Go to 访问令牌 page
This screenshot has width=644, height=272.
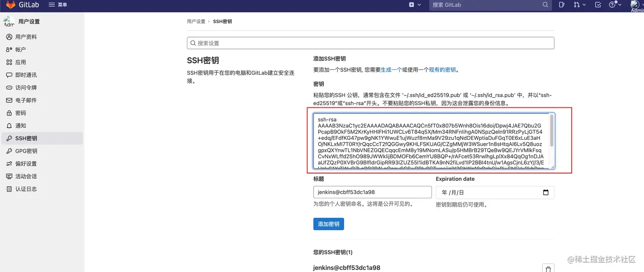point(42,88)
